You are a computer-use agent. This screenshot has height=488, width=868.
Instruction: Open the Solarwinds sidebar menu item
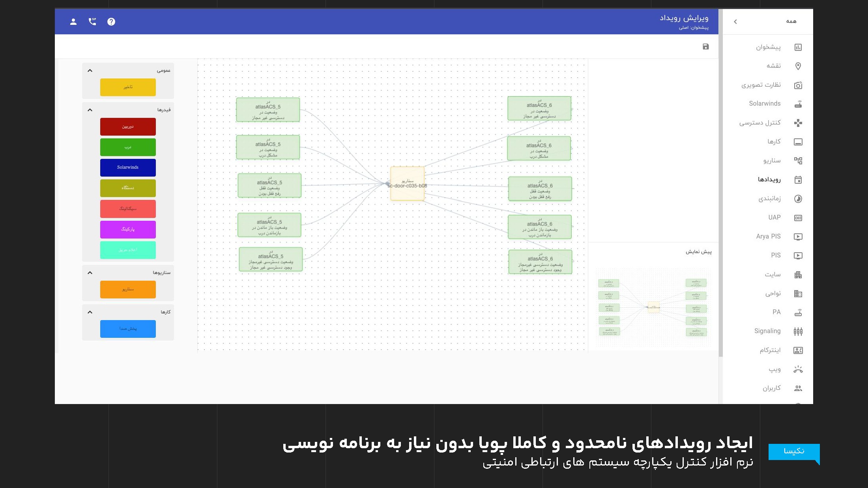tap(765, 104)
